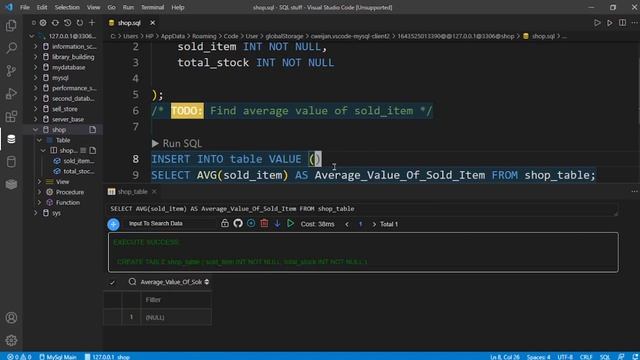Open the Search view in activity bar

pos(11,48)
